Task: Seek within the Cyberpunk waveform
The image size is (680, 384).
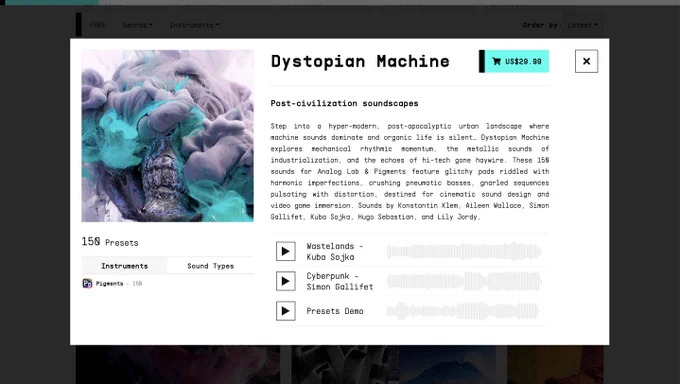Action: pos(464,281)
